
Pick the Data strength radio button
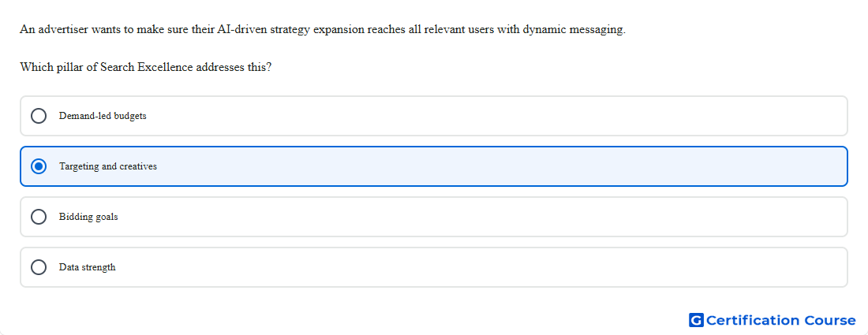point(39,267)
